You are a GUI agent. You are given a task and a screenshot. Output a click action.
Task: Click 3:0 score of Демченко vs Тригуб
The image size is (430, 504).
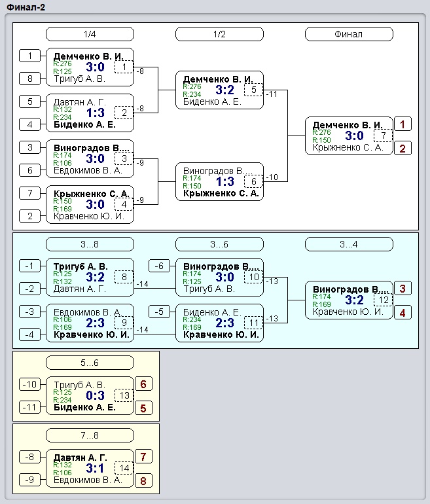click(95, 67)
